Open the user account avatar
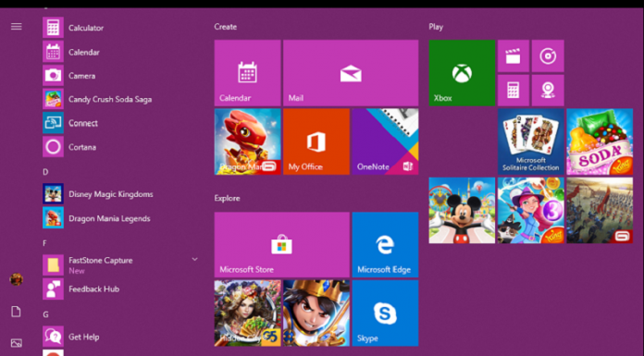The height and width of the screenshot is (356, 644). [x=16, y=279]
